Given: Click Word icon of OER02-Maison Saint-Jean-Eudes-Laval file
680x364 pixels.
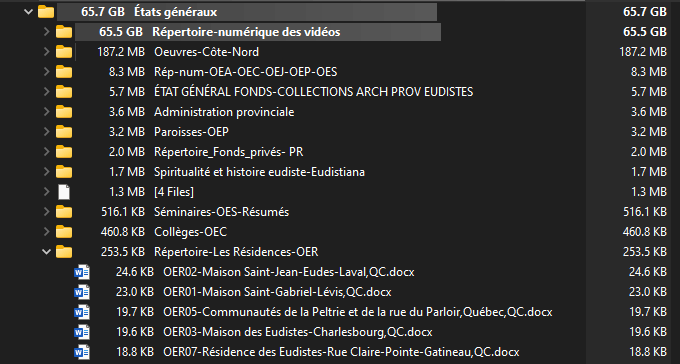Looking at the screenshot, I should pyautogui.click(x=82, y=272).
